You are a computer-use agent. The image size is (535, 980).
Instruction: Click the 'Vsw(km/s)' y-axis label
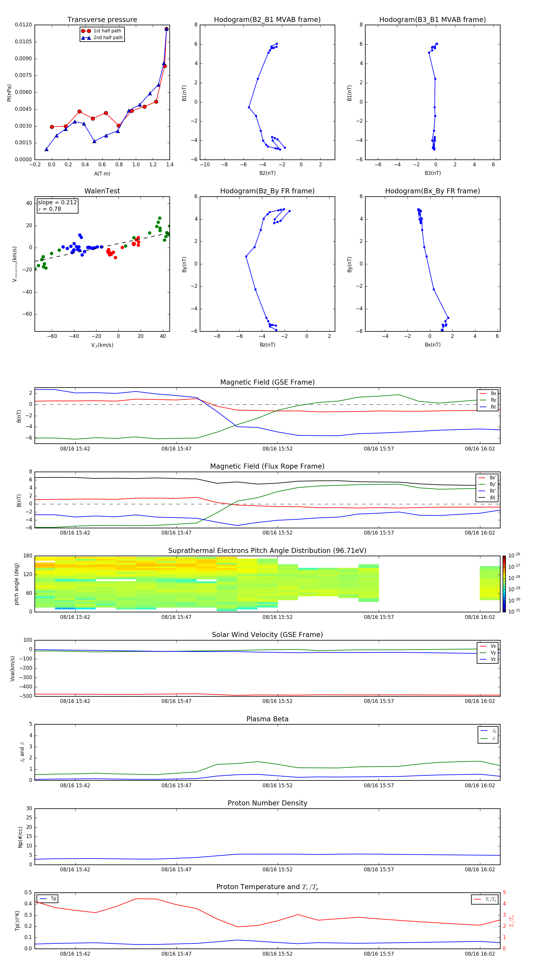click(x=13, y=668)
